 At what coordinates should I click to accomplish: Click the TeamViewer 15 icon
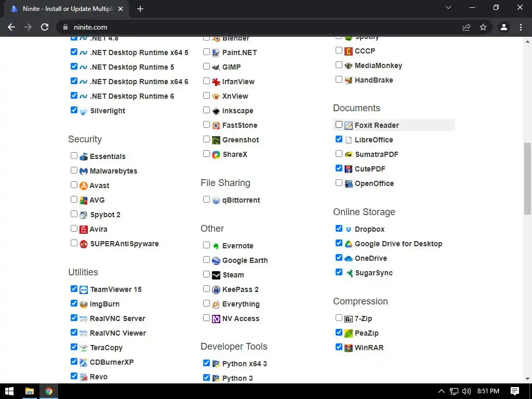[x=84, y=290]
